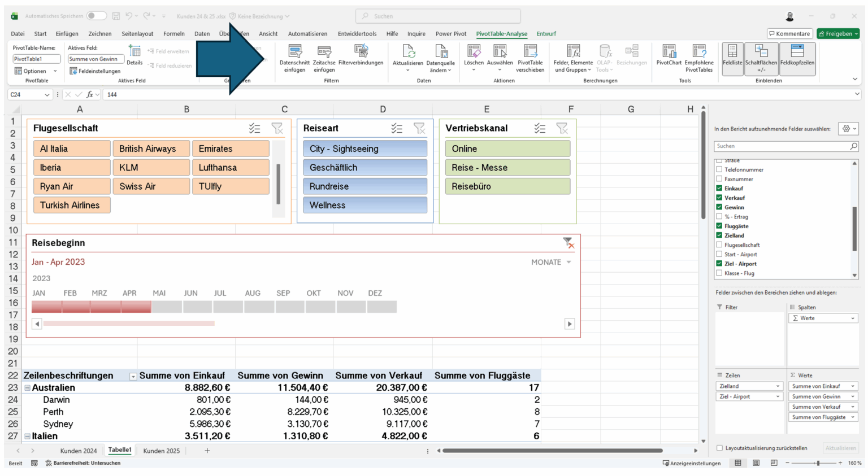The image size is (868, 476).
Task: Switch to the Entwurf ribbon tab
Action: click(x=546, y=34)
